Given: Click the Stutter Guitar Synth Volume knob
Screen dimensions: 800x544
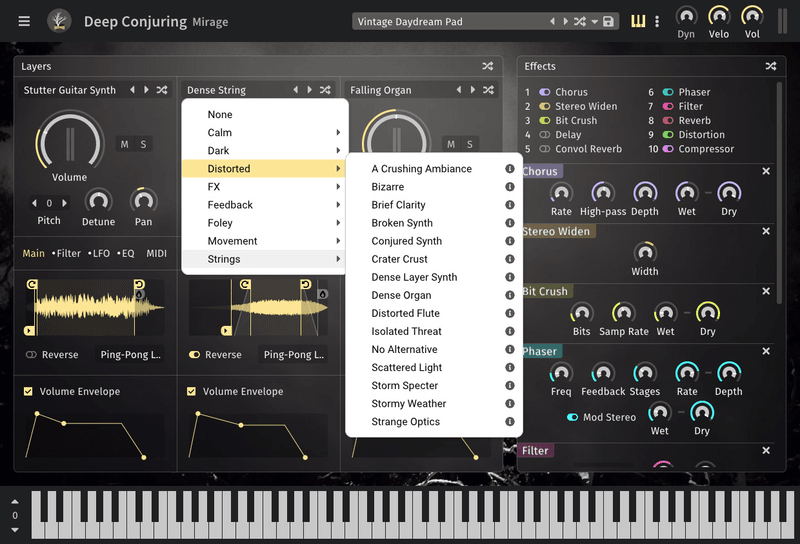Looking at the screenshot, I should [70, 140].
